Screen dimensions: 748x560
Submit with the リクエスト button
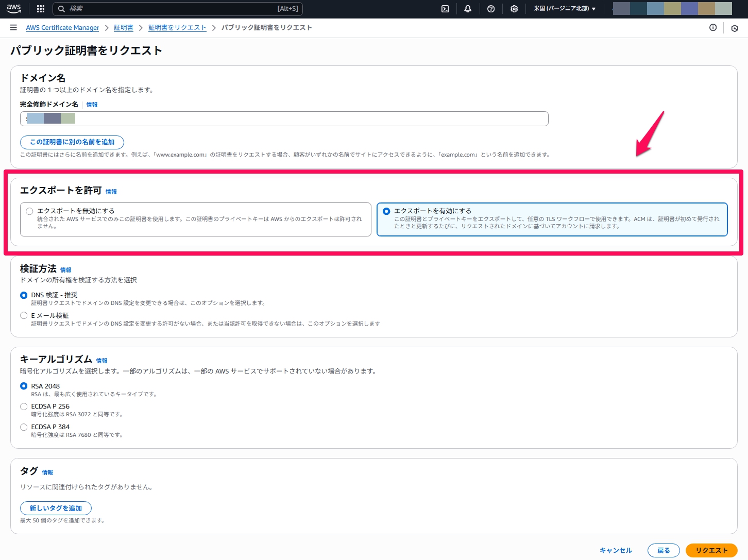[x=711, y=551]
